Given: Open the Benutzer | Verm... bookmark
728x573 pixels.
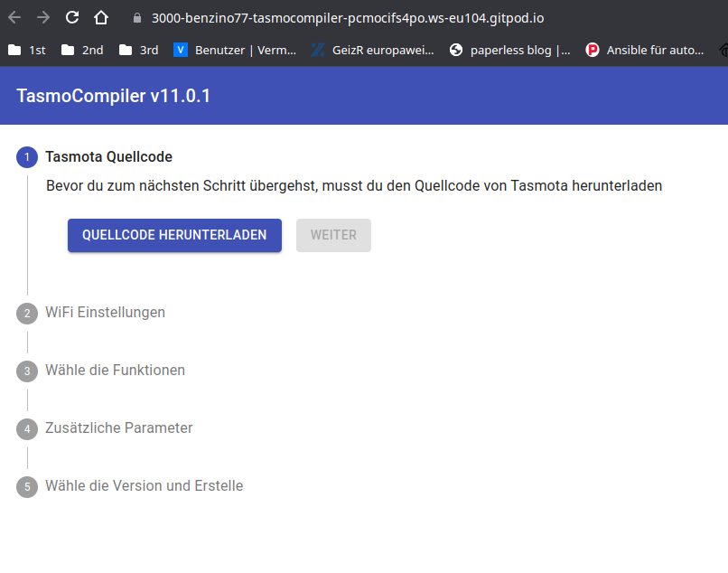Looking at the screenshot, I should click(x=235, y=50).
